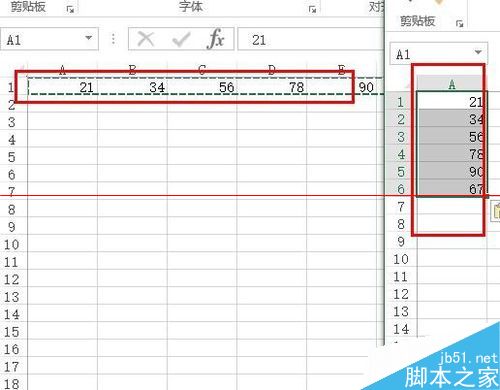
Task: Select cell D1 containing 78 in left sheet
Action: click(x=272, y=87)
